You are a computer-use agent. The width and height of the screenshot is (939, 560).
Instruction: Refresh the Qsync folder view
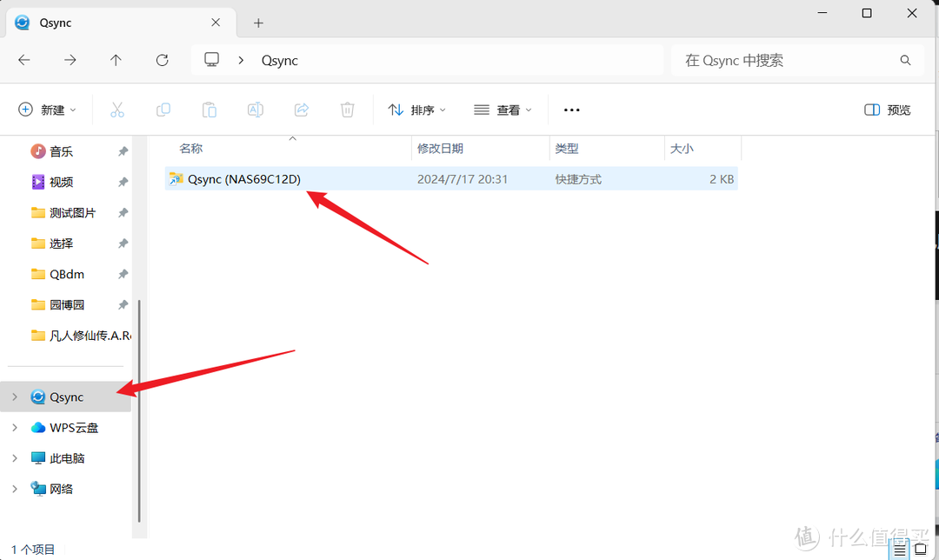163,60
